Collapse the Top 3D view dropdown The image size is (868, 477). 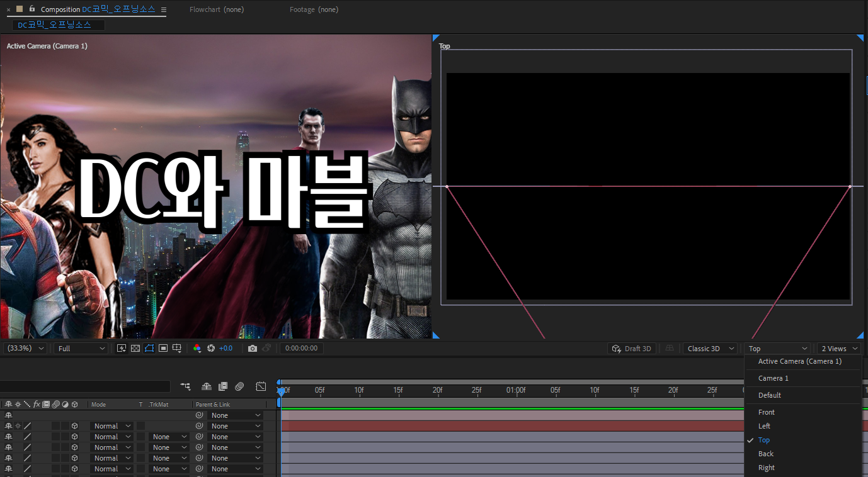click(x=777, y=348)
